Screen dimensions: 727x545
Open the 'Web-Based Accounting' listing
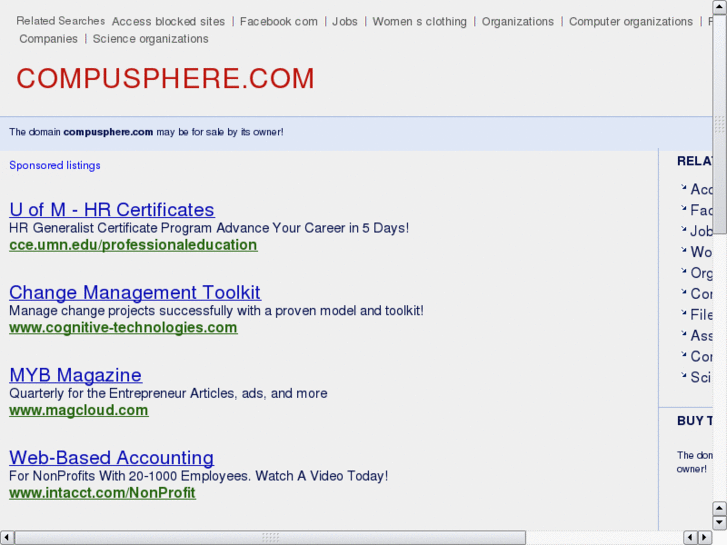coord(111,457)
